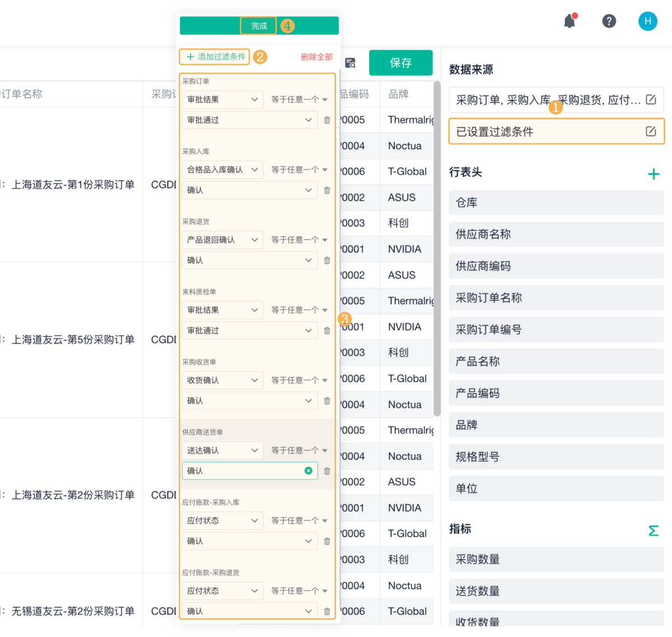The width and height of the screenshot is (672, 637).
Task: Select the 仓库 row header item
Action: tap(556, 203)
